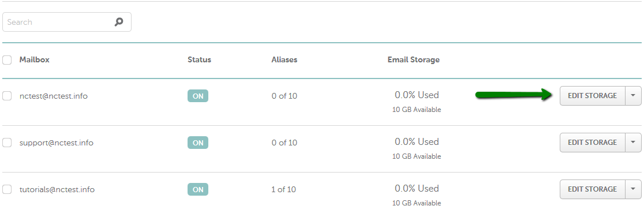Image resolution: width=644 pixels, height=217 pixels.
Task: Expand the dropdown arrow beside nctest Edit Storage
Action: [633, 96]
